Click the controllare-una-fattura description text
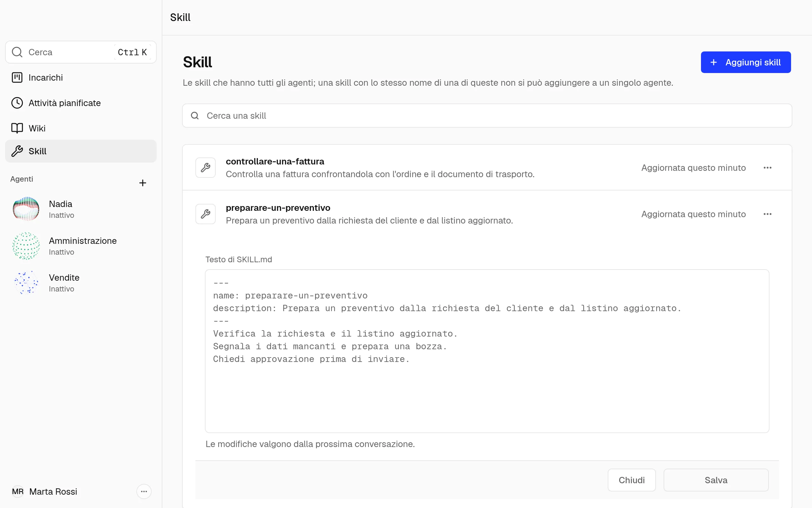This screenshot has height=508, width=812. (x=380, y=174)
